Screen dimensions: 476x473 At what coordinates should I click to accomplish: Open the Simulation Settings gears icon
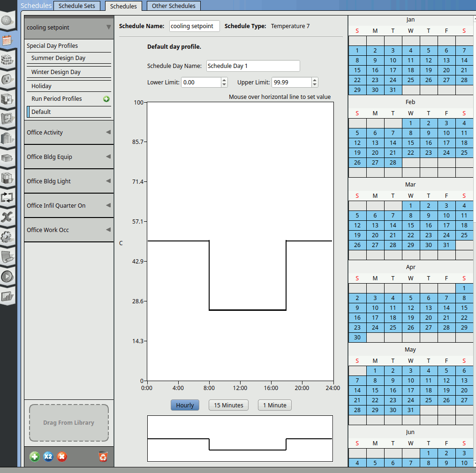(7, 237)
